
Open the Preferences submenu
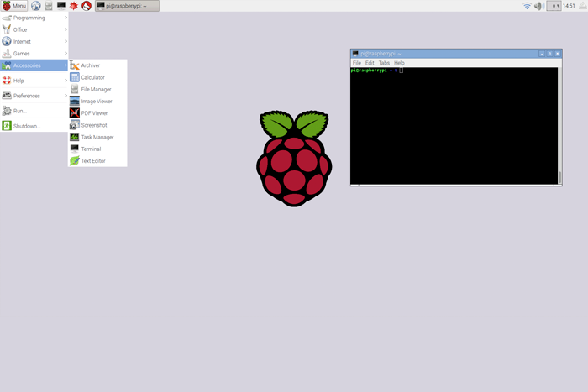[x=34, y=96]
